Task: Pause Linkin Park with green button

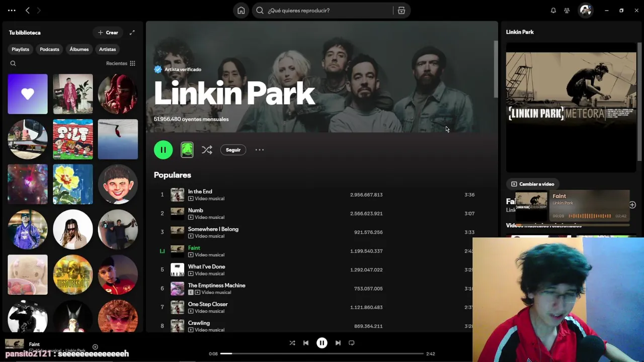Action: [x=164, y=150]
